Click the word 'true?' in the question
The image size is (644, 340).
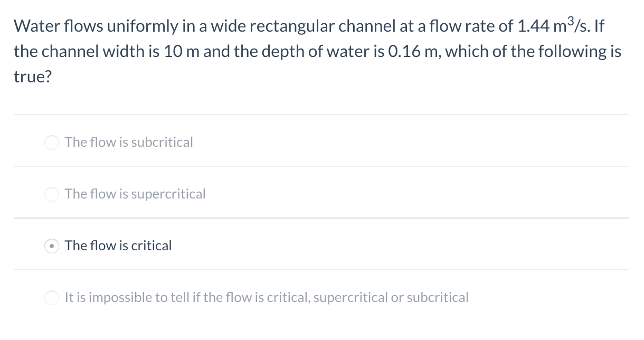32,77
